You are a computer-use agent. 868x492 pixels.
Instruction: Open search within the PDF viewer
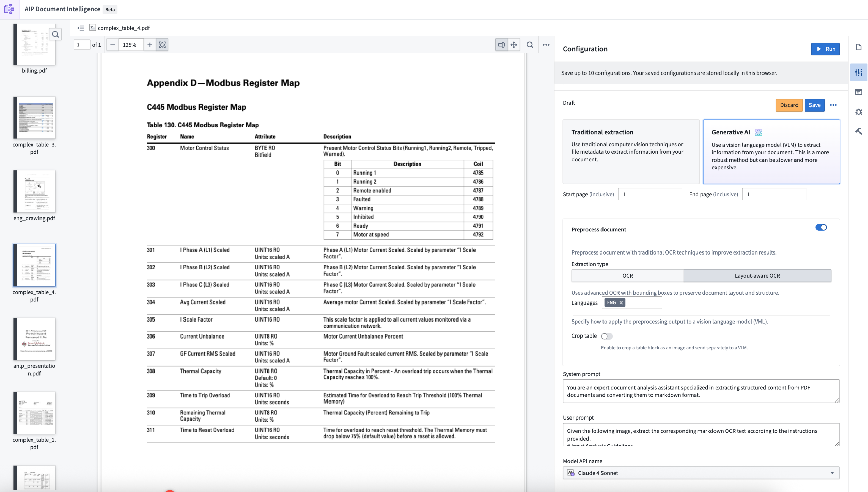click(x=530, y=45)
